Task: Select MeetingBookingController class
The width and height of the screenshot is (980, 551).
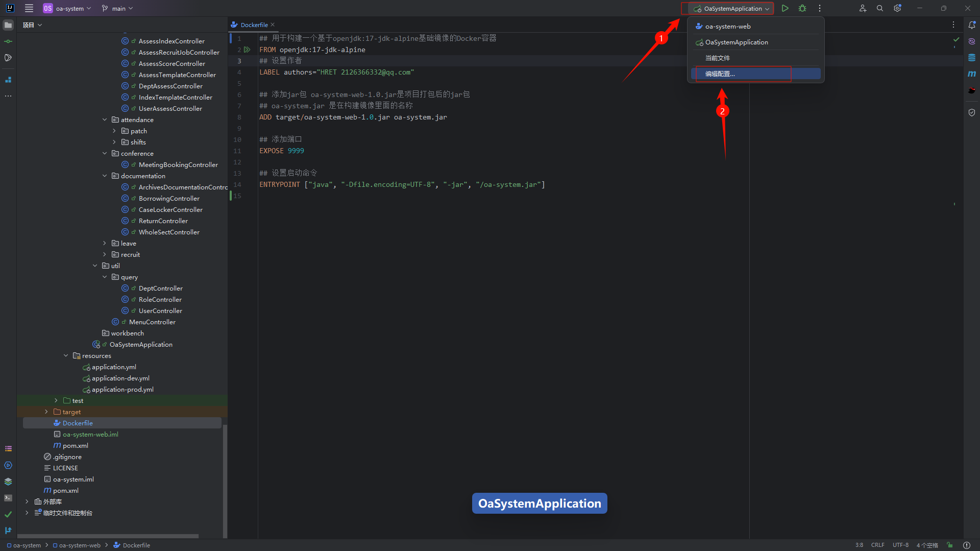Action: pyautogui.click(x=178, y=165)
